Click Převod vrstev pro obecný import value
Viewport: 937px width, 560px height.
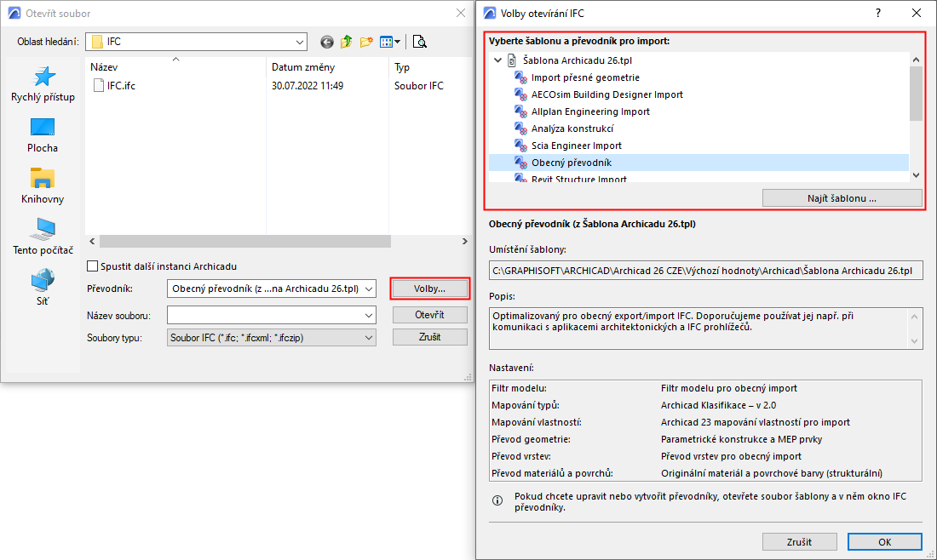click(x=731, y=456)
